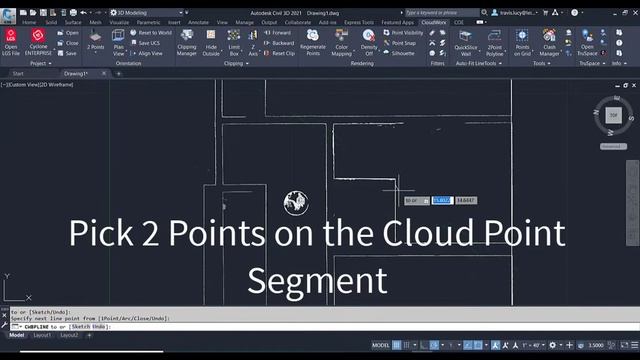Screen dimensions: 640x360
Task: Open the Home ribbon tab
Action: tap(29, 22)
